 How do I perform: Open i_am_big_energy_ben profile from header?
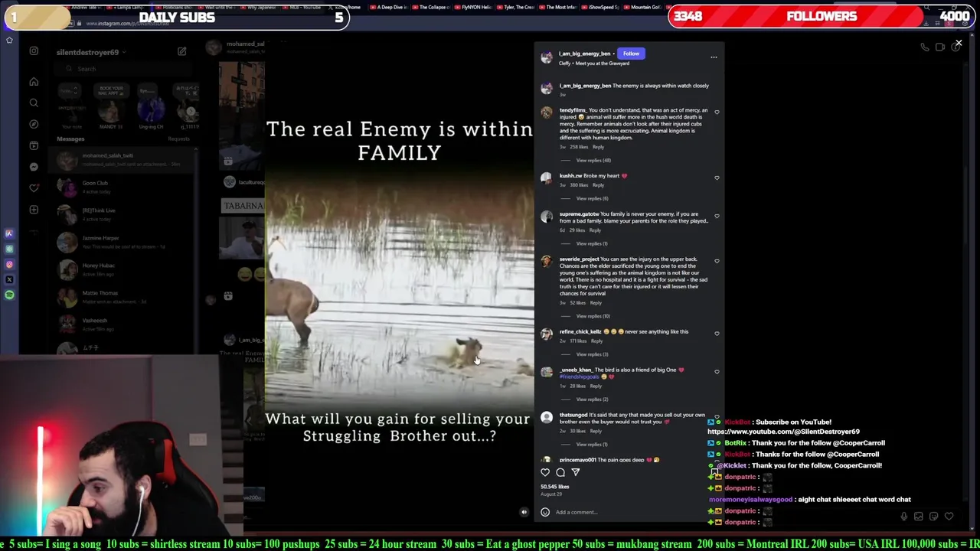(x=585, y=54)
